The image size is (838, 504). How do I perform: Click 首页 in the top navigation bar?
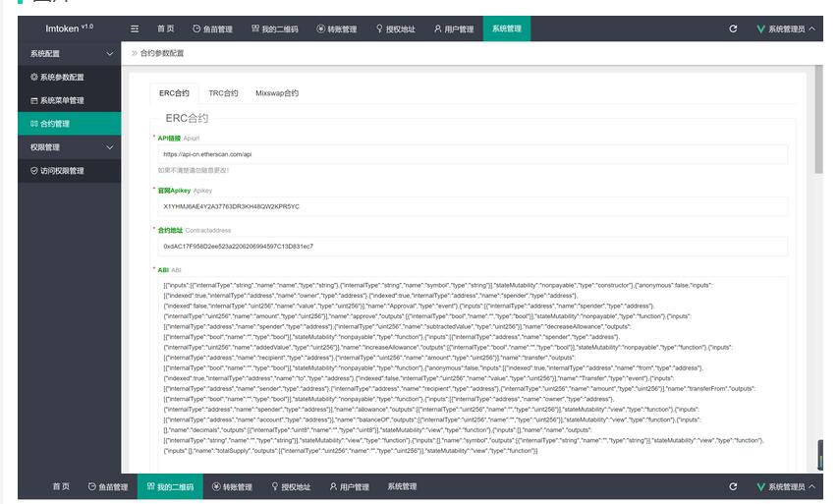click(x=165, y=29)
